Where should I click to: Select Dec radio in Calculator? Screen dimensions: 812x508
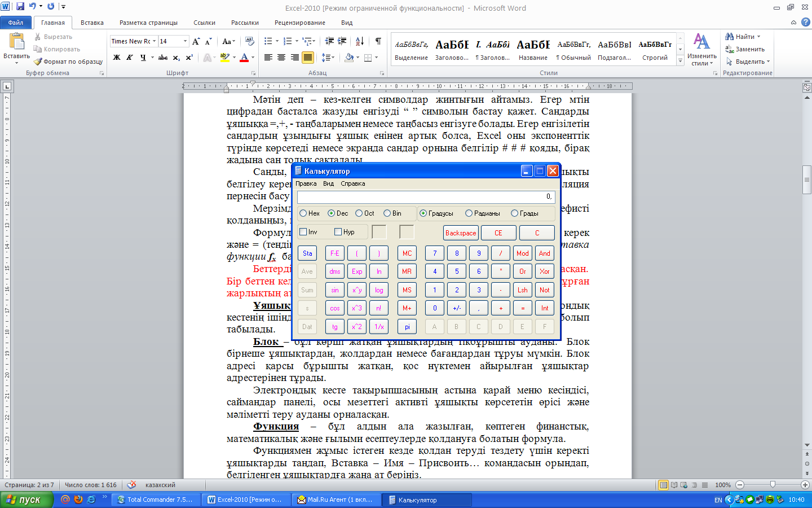331,213
